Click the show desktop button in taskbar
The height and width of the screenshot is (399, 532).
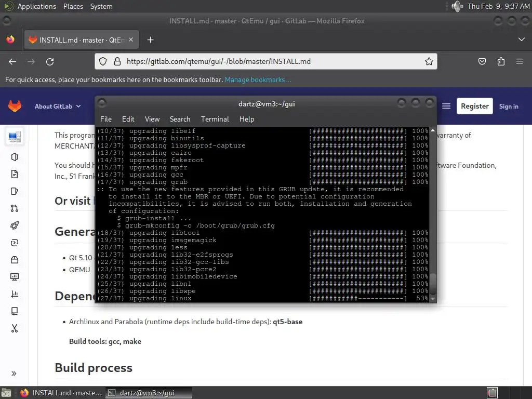pos(6,393)
